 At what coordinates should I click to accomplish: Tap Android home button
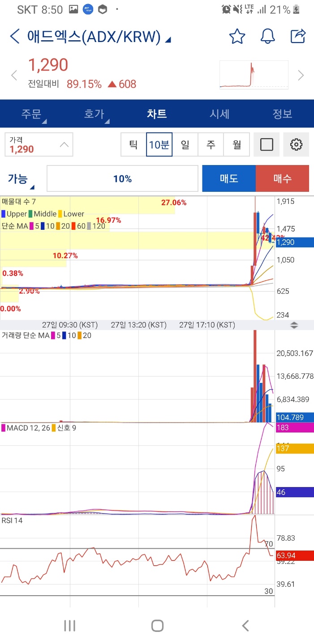click(x=157, y=625)
